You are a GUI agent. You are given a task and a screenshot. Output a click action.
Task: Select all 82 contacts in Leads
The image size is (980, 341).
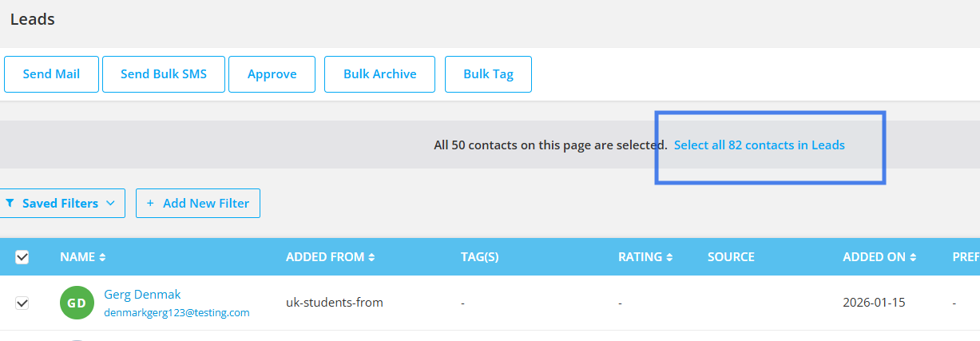point(759,145)
